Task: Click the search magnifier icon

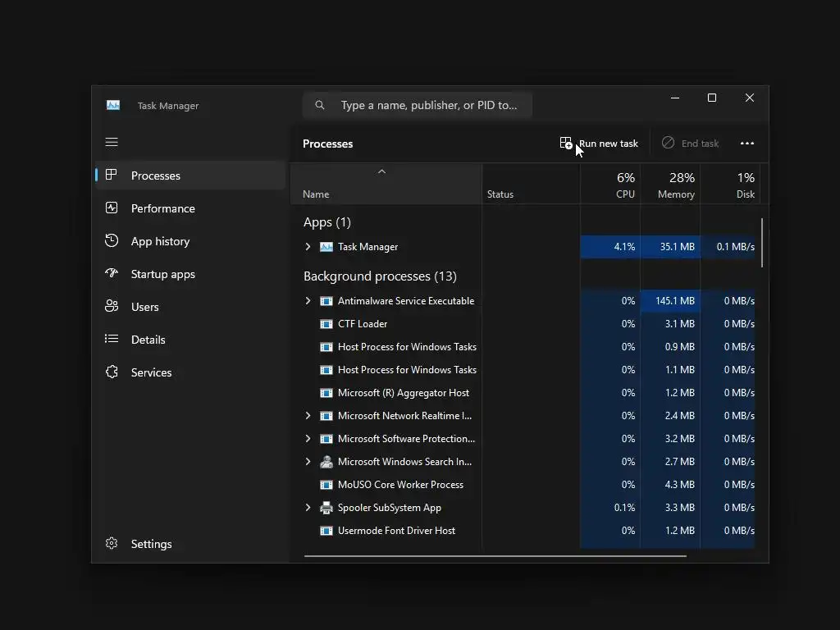Action: (x=320, y=105)
